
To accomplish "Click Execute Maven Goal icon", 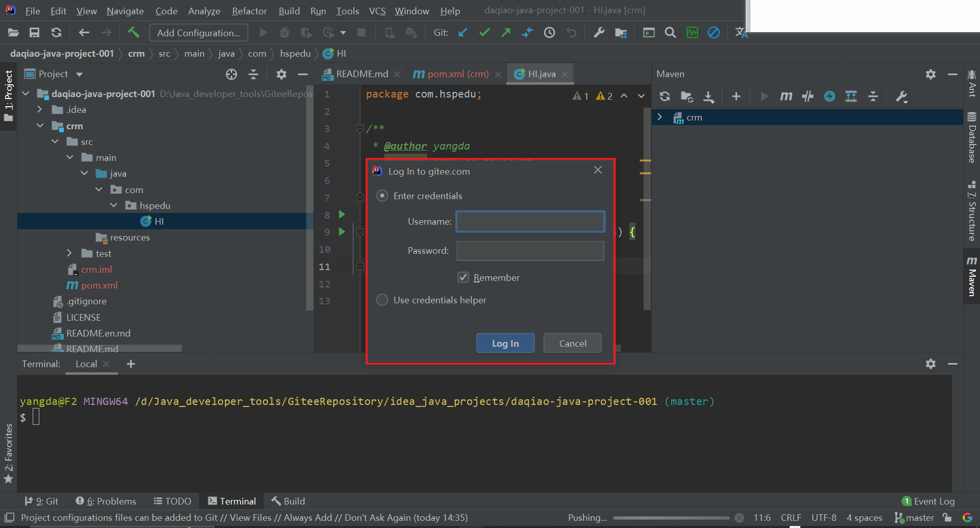I will click(x=786, y=96).
